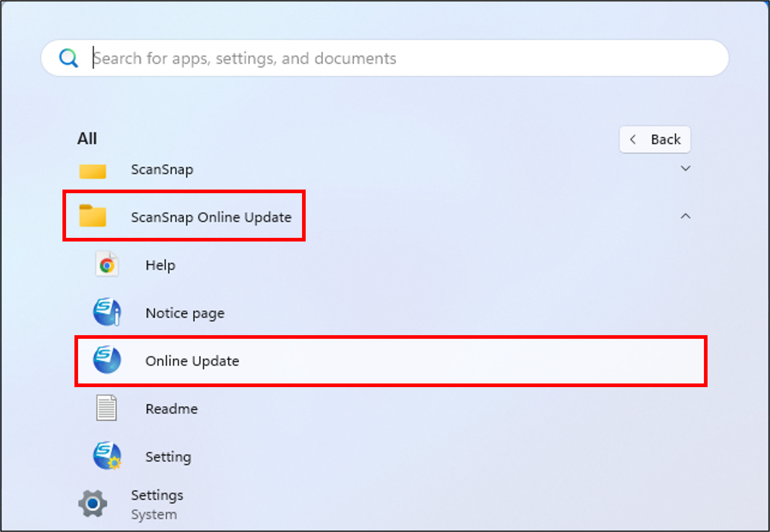Open the Settings System entry text

157,505
